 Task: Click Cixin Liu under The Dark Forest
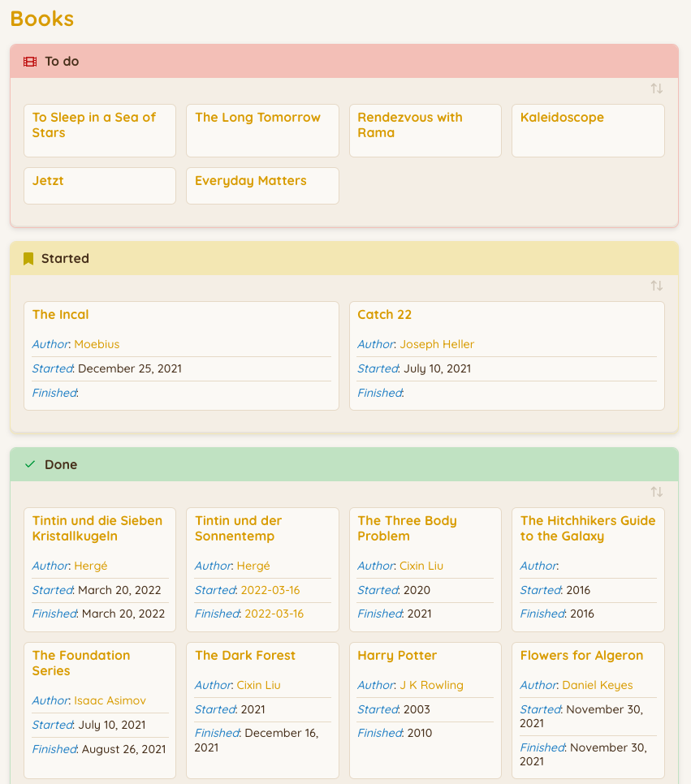[259, 685]
